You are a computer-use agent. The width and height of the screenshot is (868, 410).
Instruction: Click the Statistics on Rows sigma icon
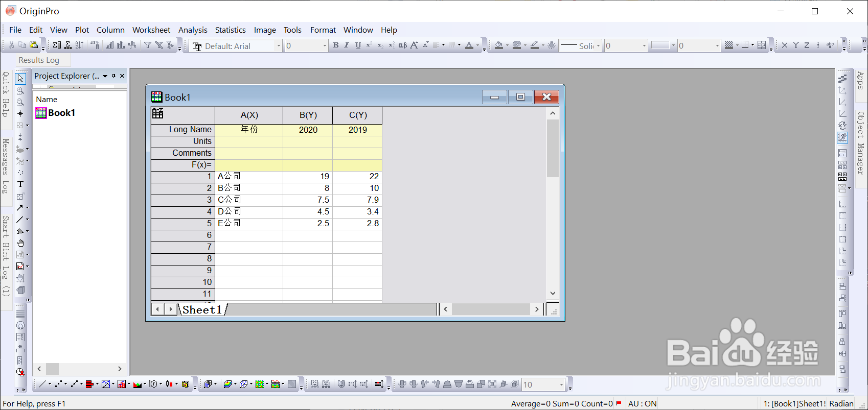[x=68, y=45]
